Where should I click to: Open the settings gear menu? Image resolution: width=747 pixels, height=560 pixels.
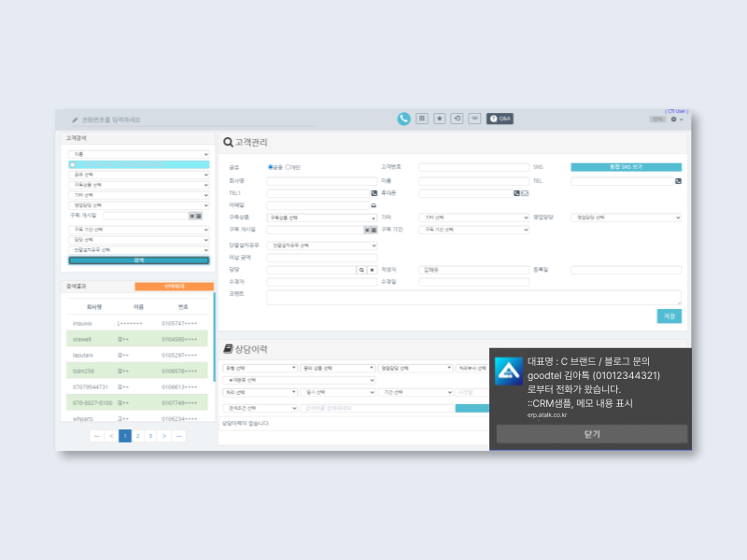(x=675, y=119)
